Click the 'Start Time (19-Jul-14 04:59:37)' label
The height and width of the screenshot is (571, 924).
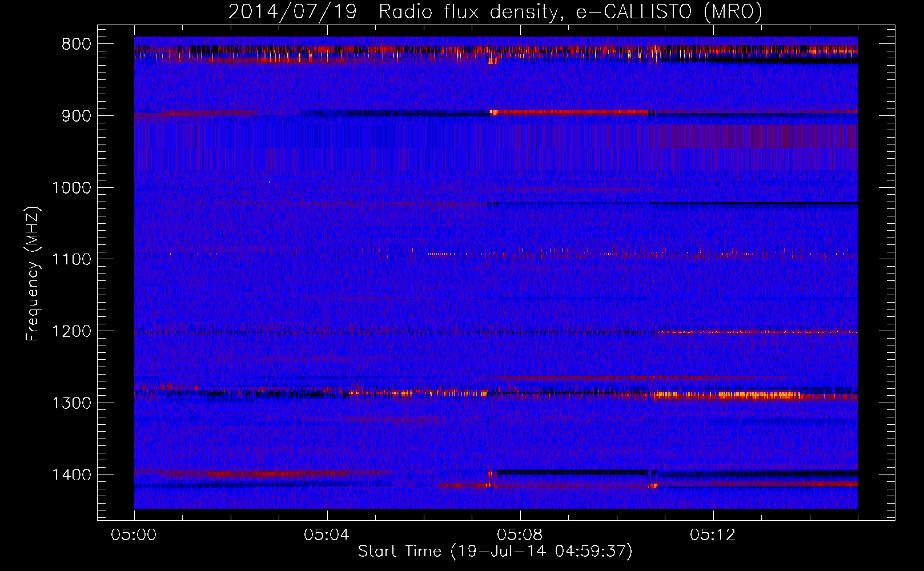495,552
